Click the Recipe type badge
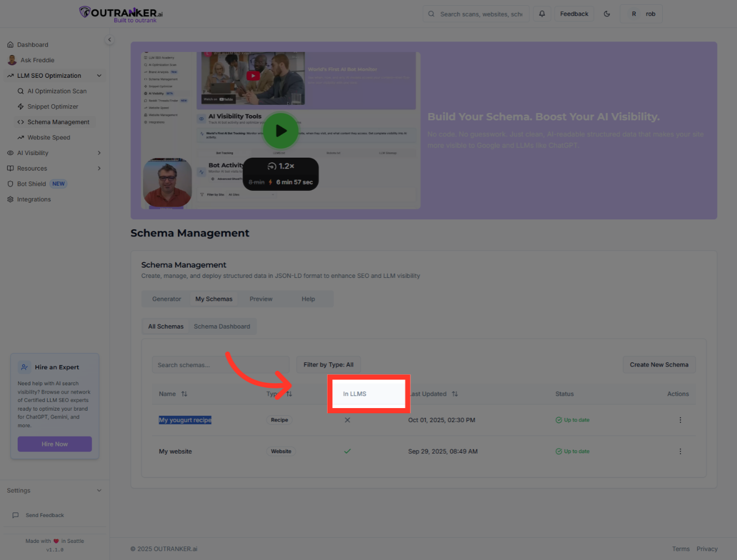The height and width of the screenshot is (560, 737). (279, 420)
